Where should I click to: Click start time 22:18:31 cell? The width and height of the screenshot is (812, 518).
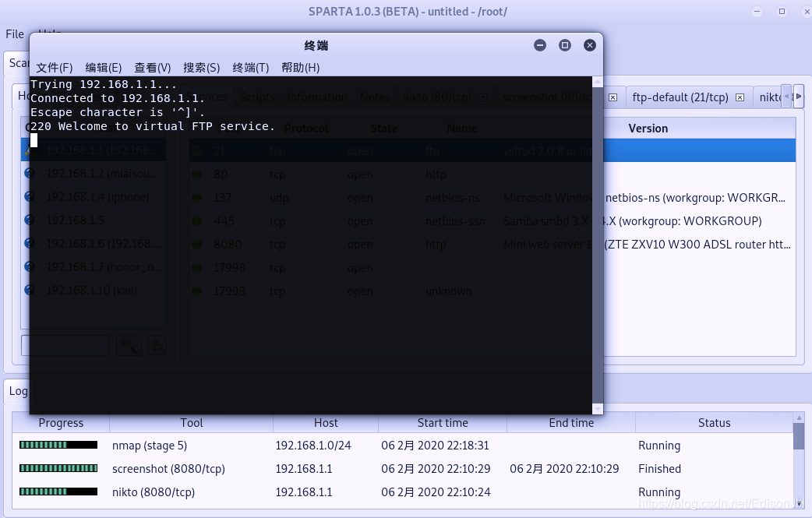[x=435, y=446]
